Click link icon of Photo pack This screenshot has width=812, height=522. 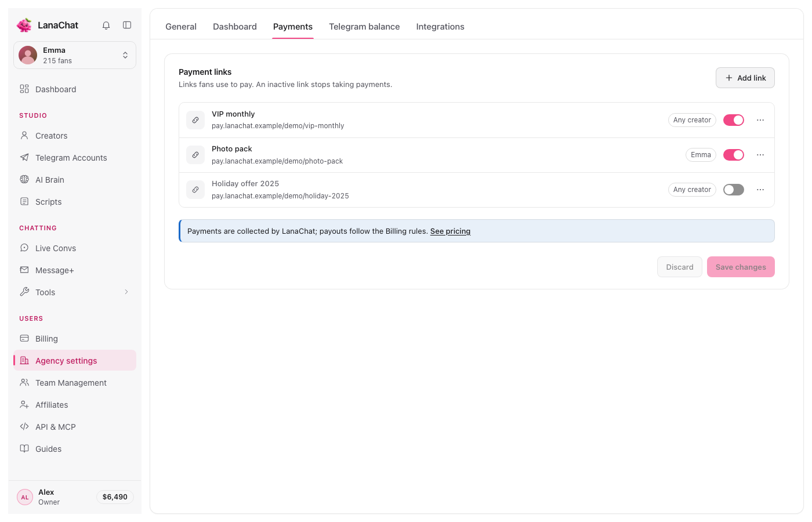[195, 155]
